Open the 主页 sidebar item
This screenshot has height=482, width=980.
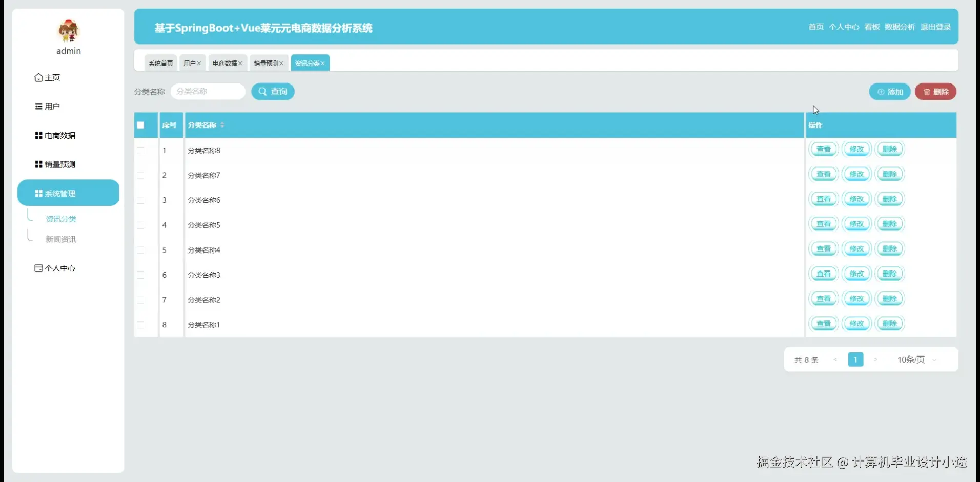click(52, 77)
